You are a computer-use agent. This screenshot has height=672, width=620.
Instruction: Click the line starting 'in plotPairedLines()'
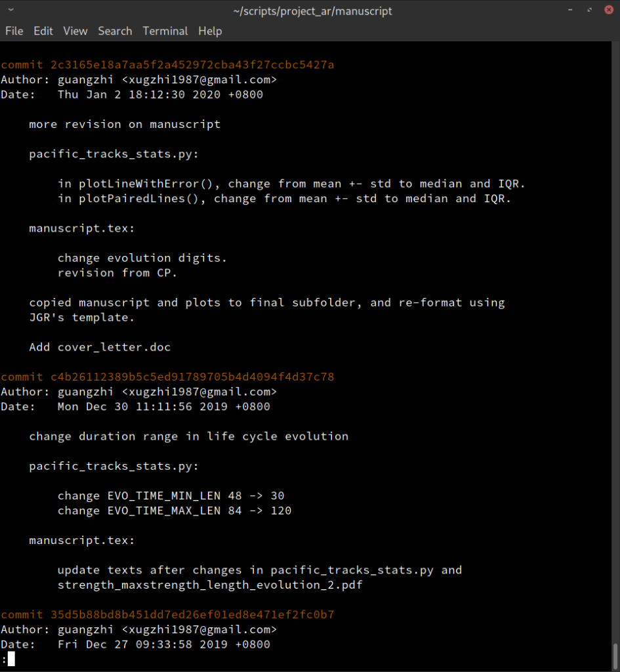285,198
